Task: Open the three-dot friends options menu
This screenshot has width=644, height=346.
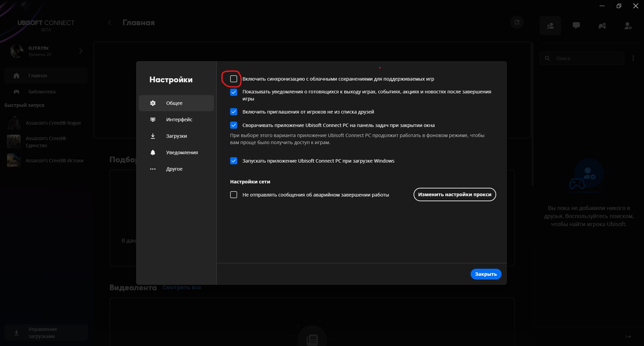Action: coord(633,58)
